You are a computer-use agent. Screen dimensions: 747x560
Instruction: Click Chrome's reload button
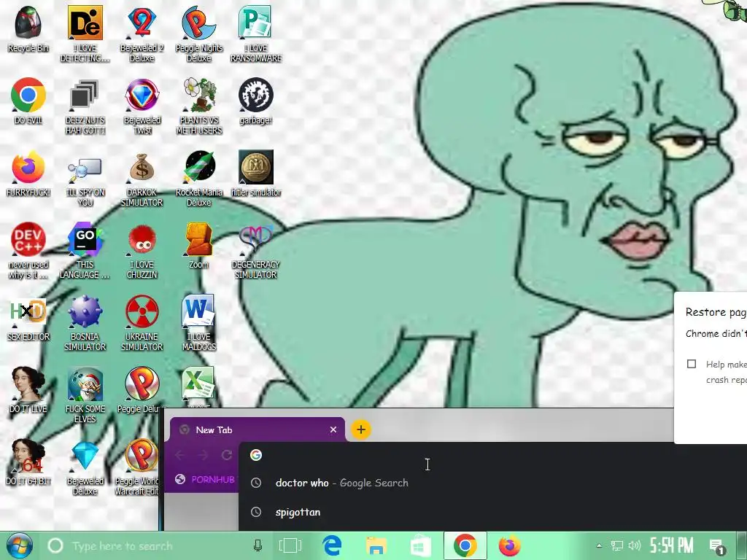coord(227,455)
